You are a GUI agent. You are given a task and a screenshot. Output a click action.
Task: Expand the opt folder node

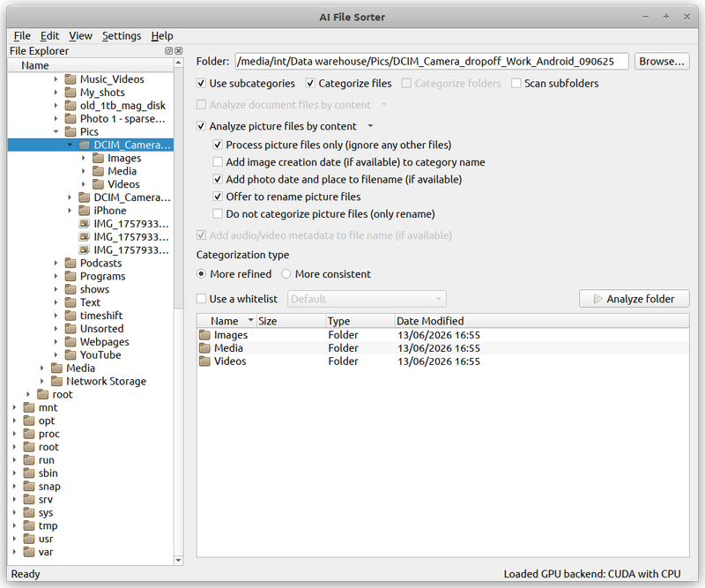tap(14, 421)
